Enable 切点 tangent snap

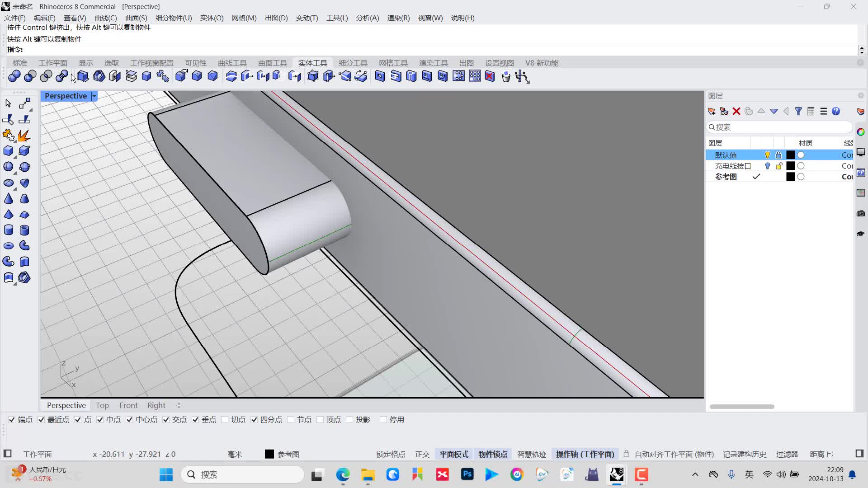pos(225,420)
